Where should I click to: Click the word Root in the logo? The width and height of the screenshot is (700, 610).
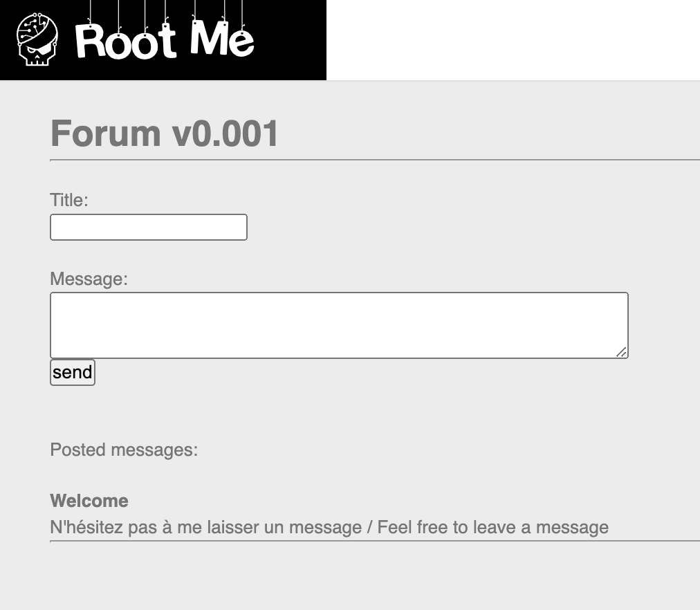point(126,41)
